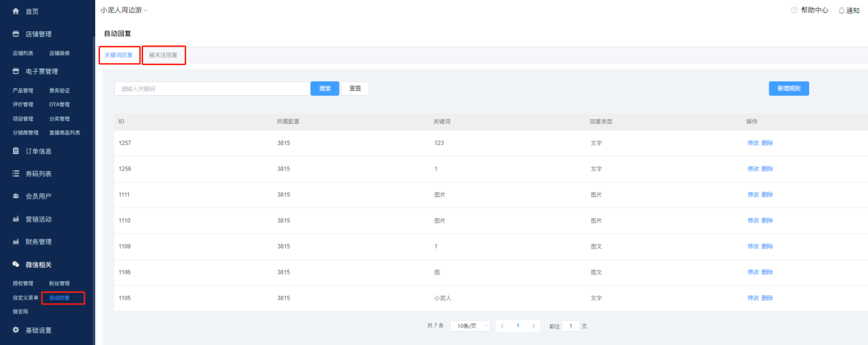Select 自动回复 in the sidebar

60,298
